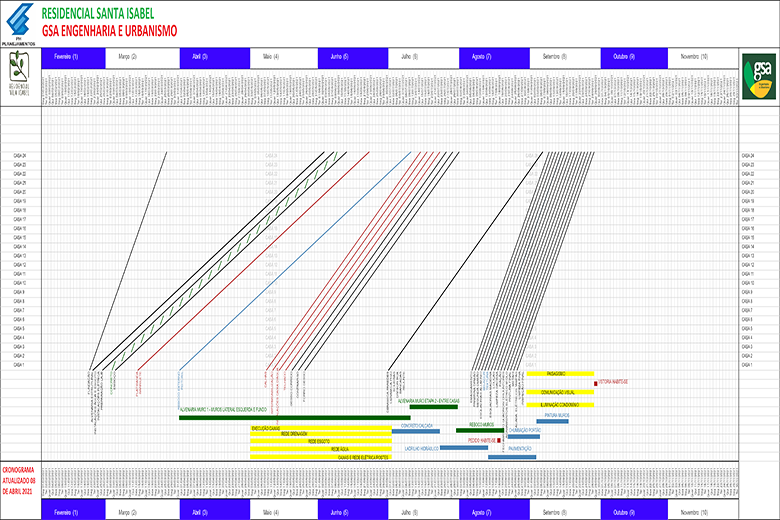Select the blue Ladrilho Hidráulico bar
The height and width of the screenshot is (520, 780).
coord(464,448)
